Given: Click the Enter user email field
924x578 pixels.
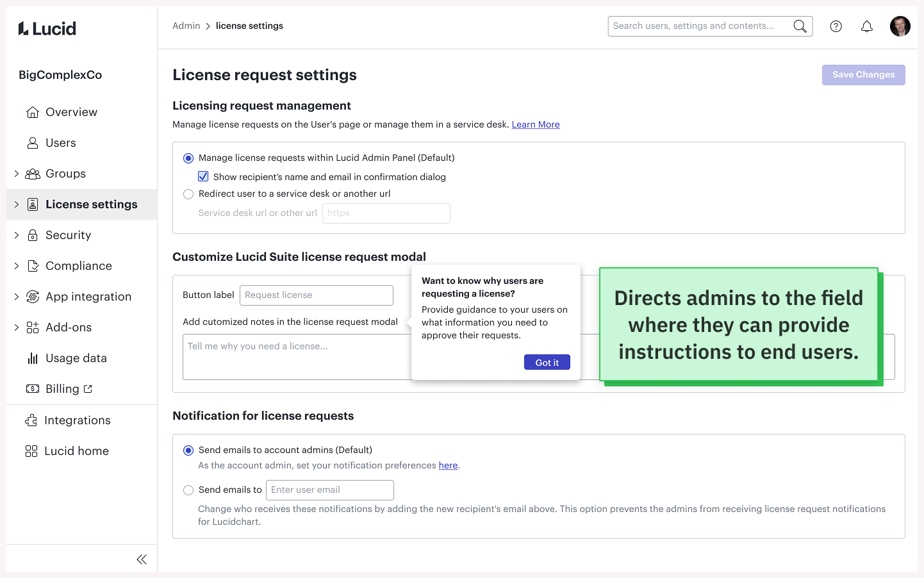Looking at the screenshot, I should click(x=330, y=490).
